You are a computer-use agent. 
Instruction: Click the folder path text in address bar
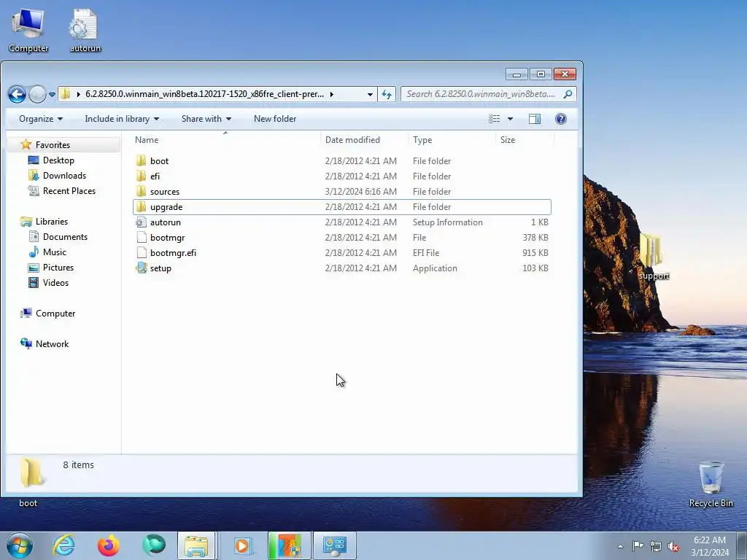click(x=204, y=94)
